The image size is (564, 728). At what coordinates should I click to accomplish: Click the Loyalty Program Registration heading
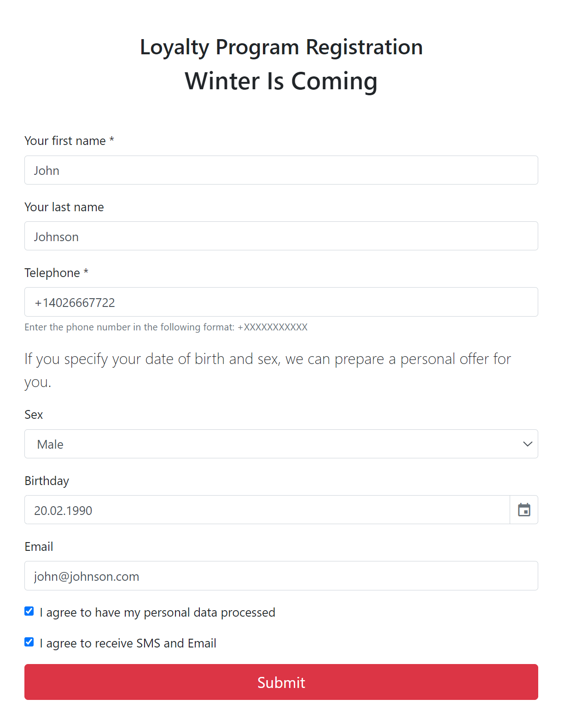281,47
